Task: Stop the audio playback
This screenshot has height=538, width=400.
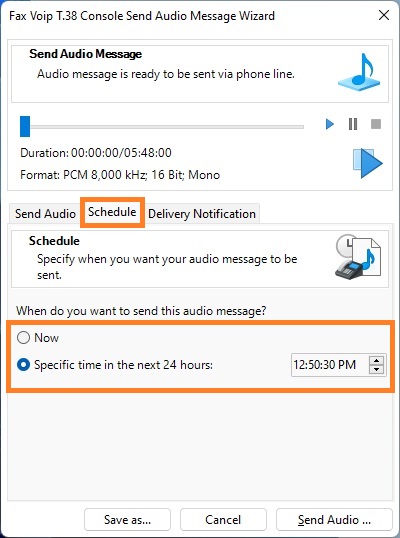Action: coord(376,124)
